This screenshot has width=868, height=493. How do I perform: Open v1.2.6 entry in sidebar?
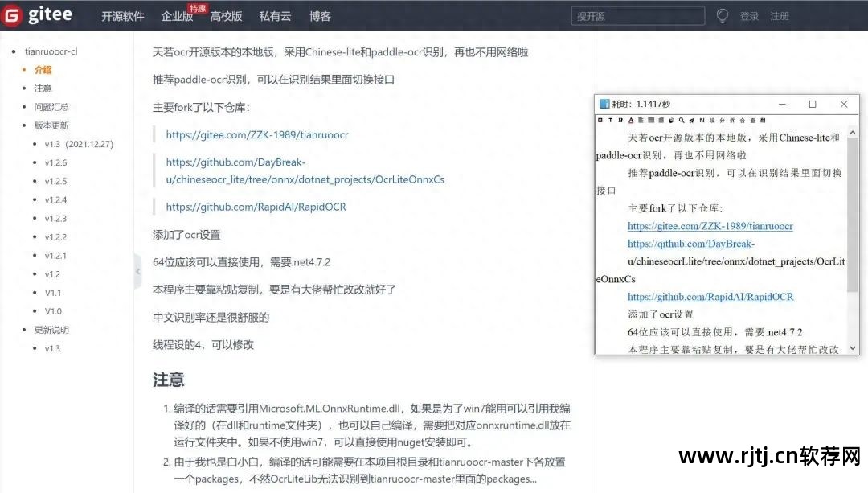[56, 162]
